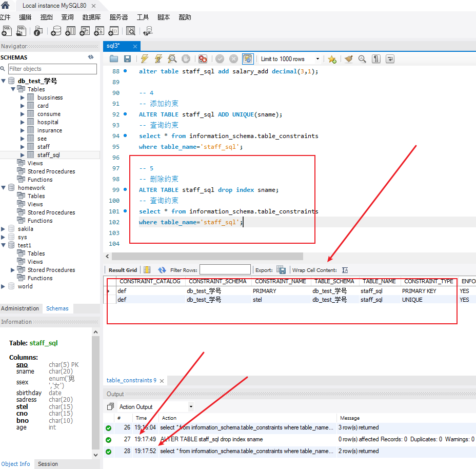Screen dimensions: 476x469
Task: Toggle word wrap in SQL editor
Action: 391,58
